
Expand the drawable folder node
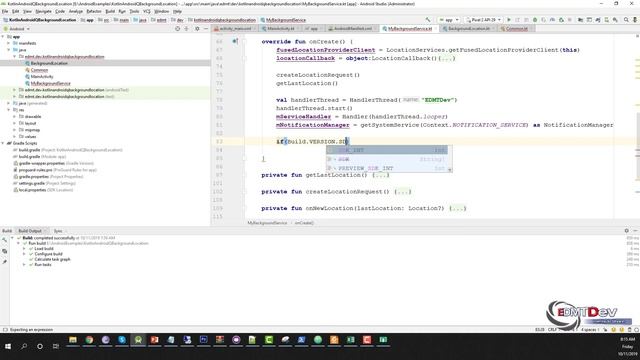tap(15, 116)
